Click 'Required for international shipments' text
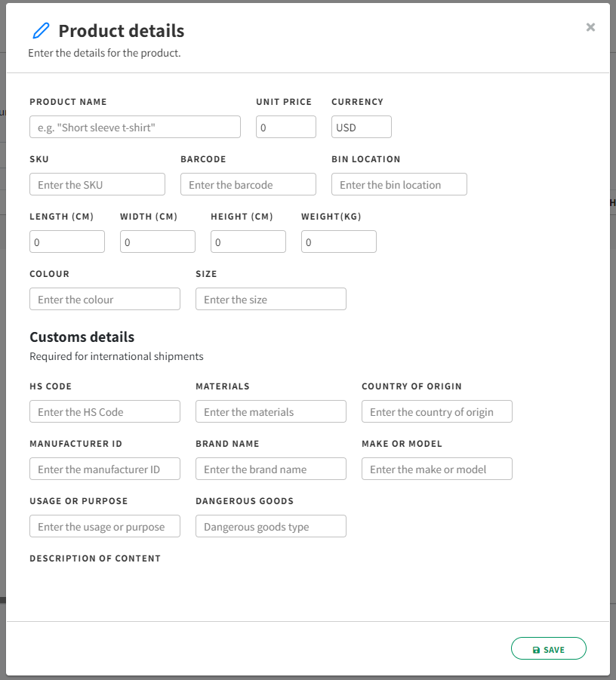The height and width of the screenshot is (680, 616). pyautogui.click(x=116, y=356)
